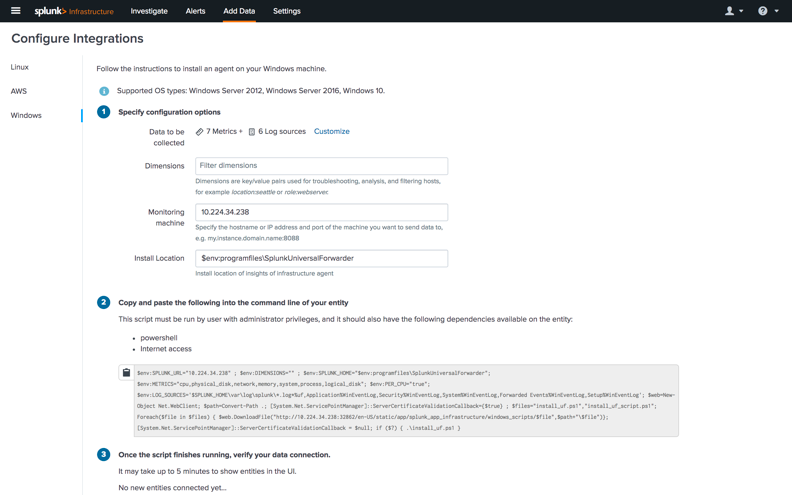Open the user account menu
Screen dimensions: 792x495
[733, 11]
